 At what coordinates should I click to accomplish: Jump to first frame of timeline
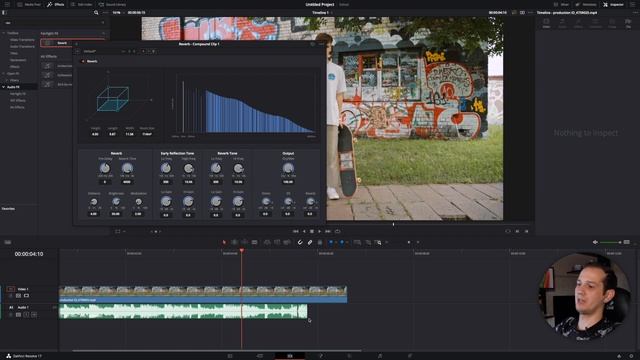(296, 231)
